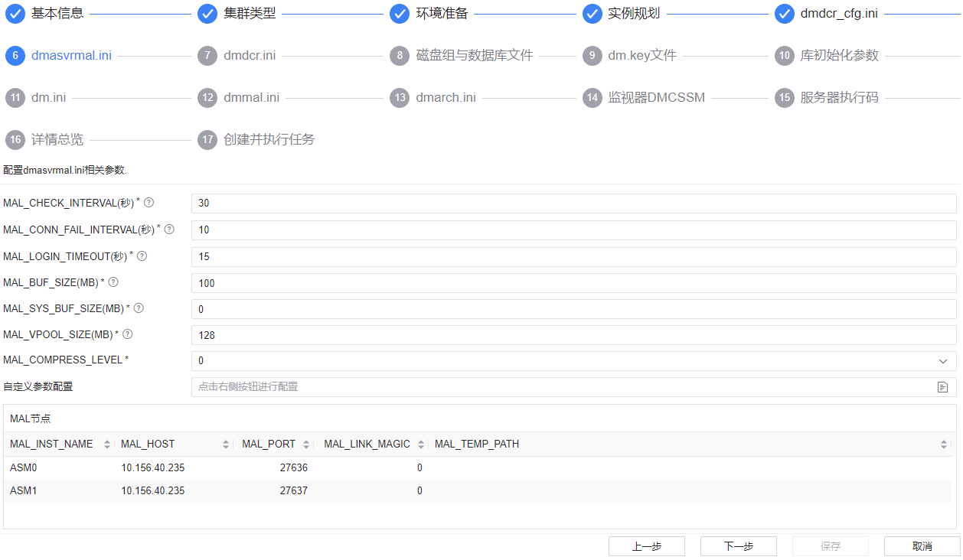Go to the 实例规划 step
The image size is (963, 560).
point(635,14)
